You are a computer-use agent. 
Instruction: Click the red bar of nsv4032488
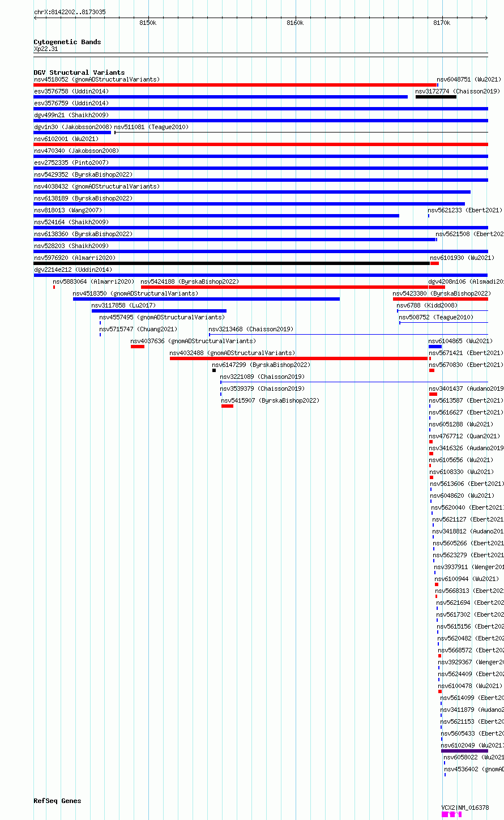point(298,358)
